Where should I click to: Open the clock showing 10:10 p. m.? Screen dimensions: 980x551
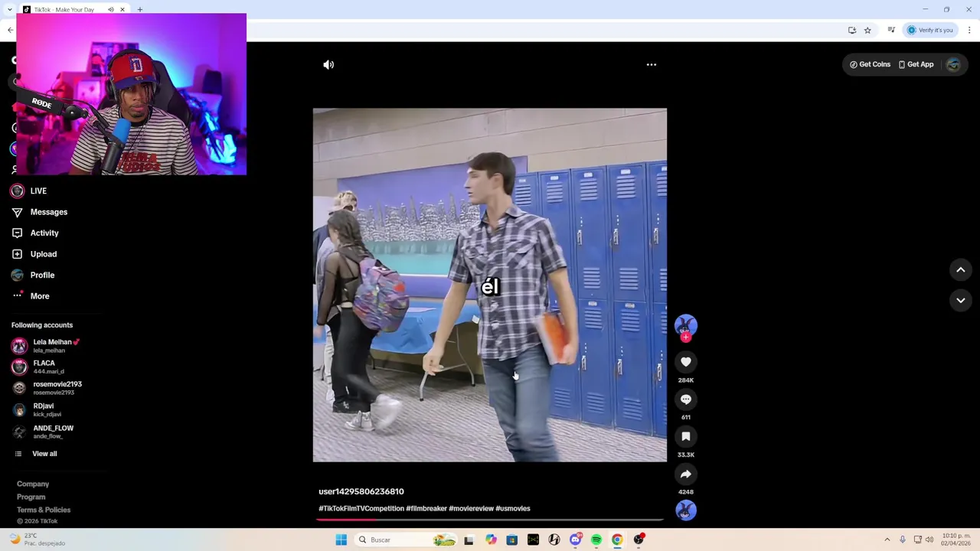pyautogui.click(x=956, y=540)
